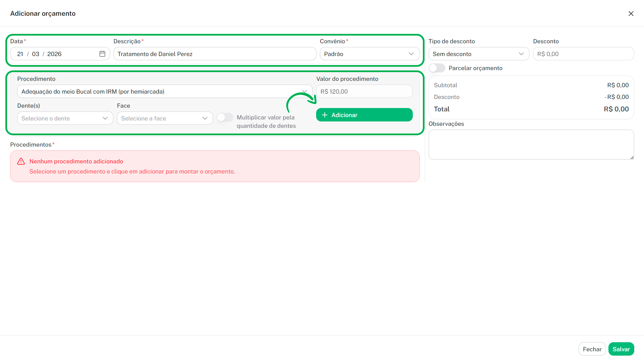Close the Adicionar orçamento dialog
Screen dimensions: 644x362
(x=631, y=13)
